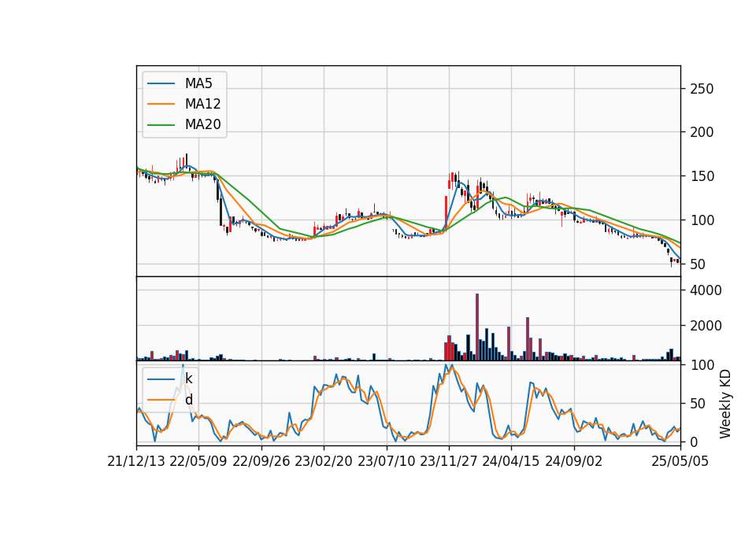The image size is (756, 543).
Task: Click the 150 price axis label
Action: pos(702,176)
